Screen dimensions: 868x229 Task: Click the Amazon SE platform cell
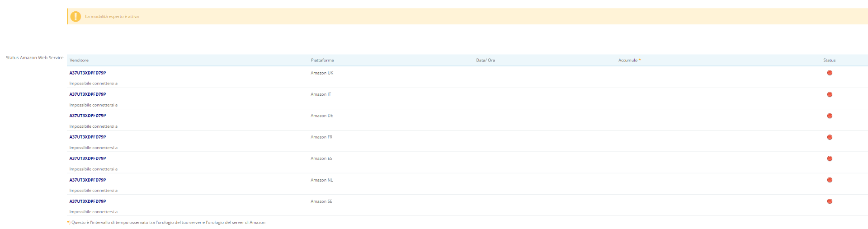[321, 201]
